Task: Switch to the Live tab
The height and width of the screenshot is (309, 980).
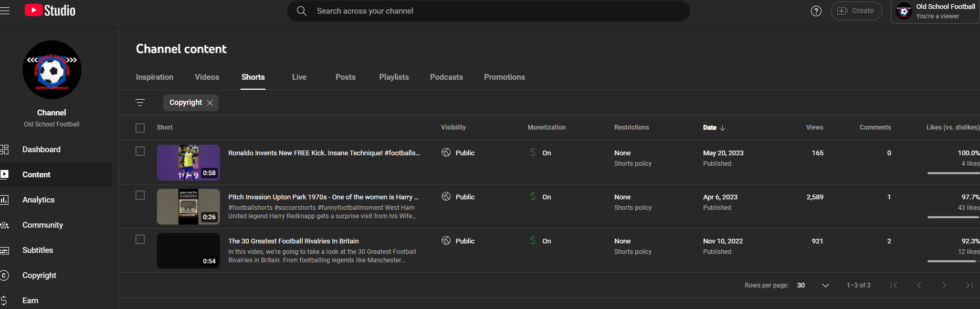Action: (x=299, y=77)
